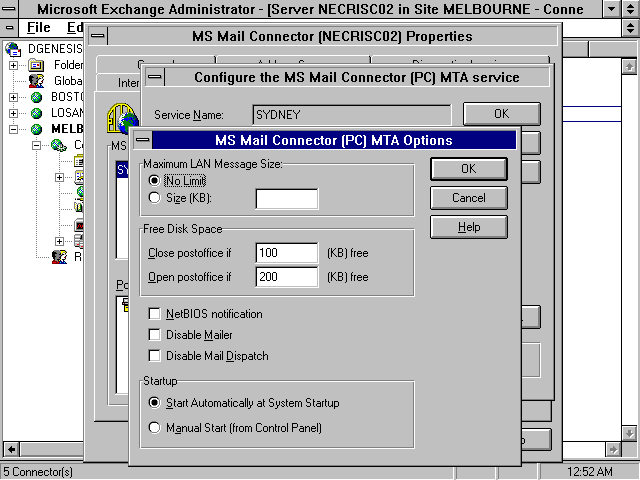Open Help in MTA Options dialog

tap(469, 227)
